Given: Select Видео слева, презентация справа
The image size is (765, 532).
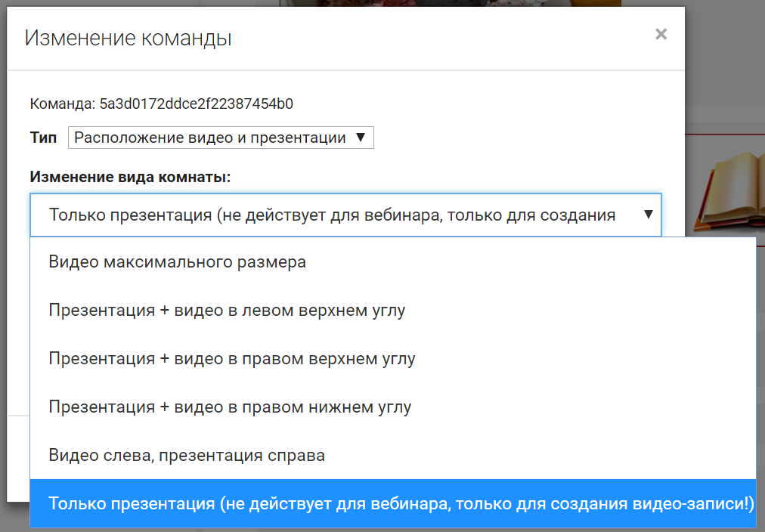Looking at the screenshot, I should [x=187, y=455].
